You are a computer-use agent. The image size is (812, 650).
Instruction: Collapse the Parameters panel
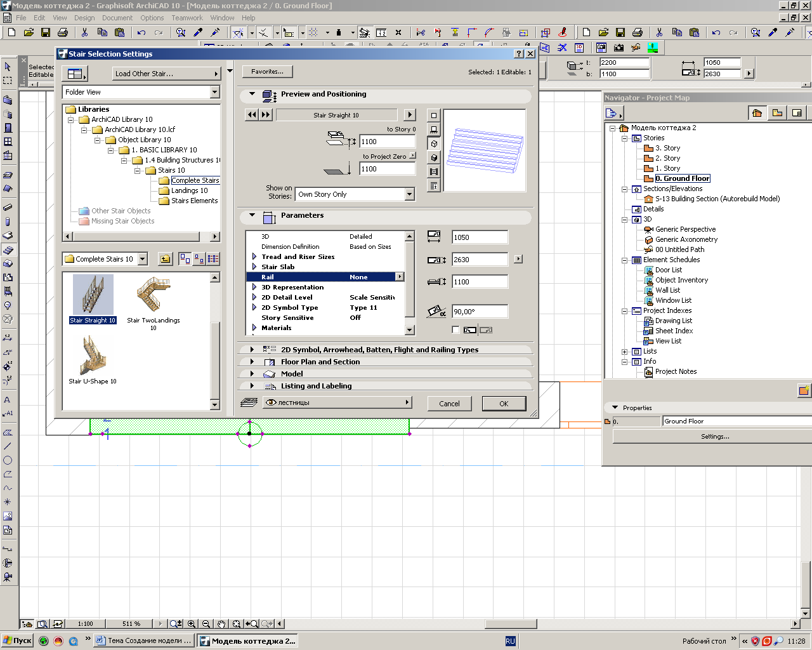(252, 215)
